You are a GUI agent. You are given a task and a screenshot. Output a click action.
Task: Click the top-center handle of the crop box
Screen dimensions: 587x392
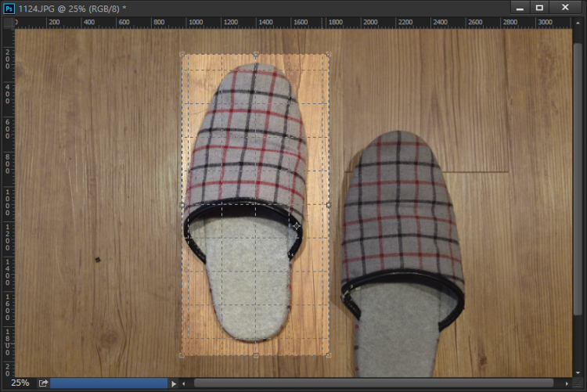click(256, 55)
